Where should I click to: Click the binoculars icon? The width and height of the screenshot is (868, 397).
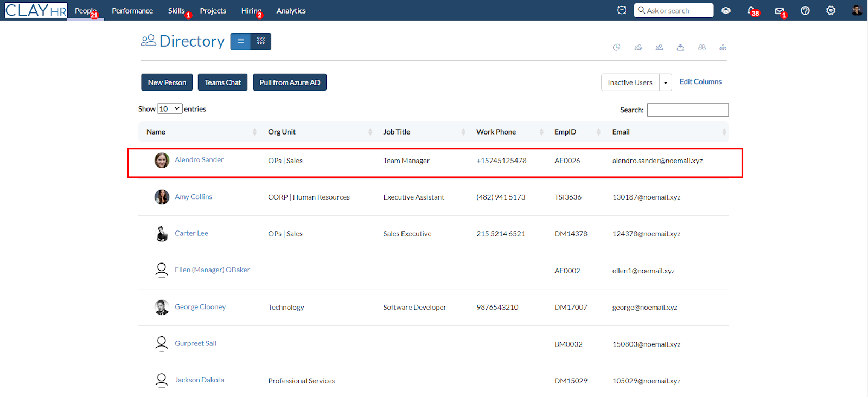pos(701,47)
